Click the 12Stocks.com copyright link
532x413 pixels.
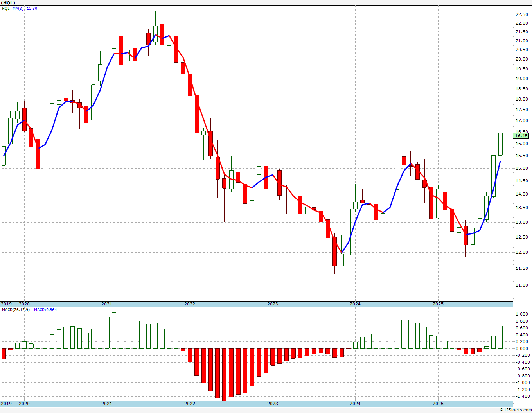[516, 410]
